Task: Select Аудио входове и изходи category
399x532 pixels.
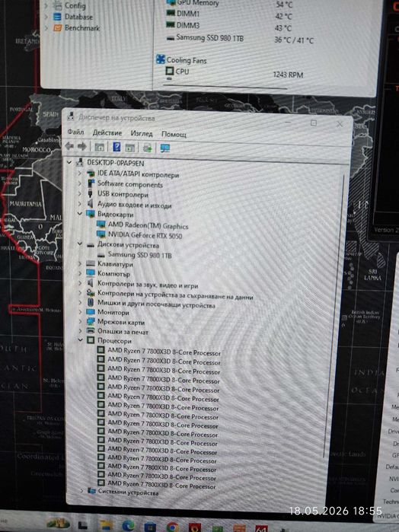Action: 135,205
